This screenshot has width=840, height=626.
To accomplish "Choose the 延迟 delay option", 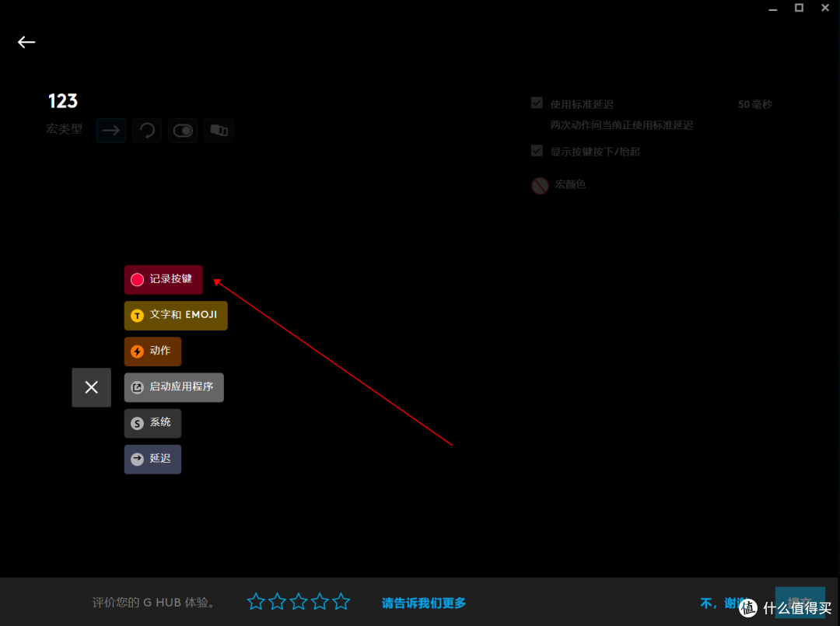I will pyautogui.click(x=152, y=459).
